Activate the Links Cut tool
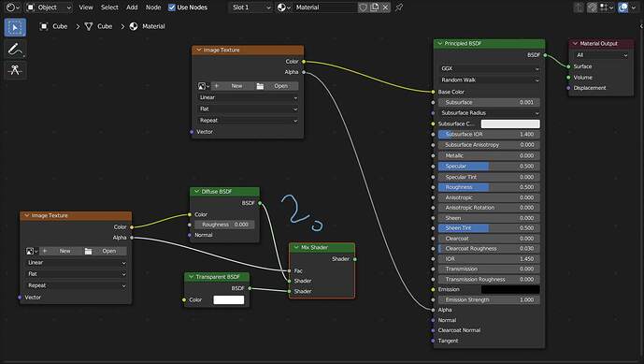 15,70
